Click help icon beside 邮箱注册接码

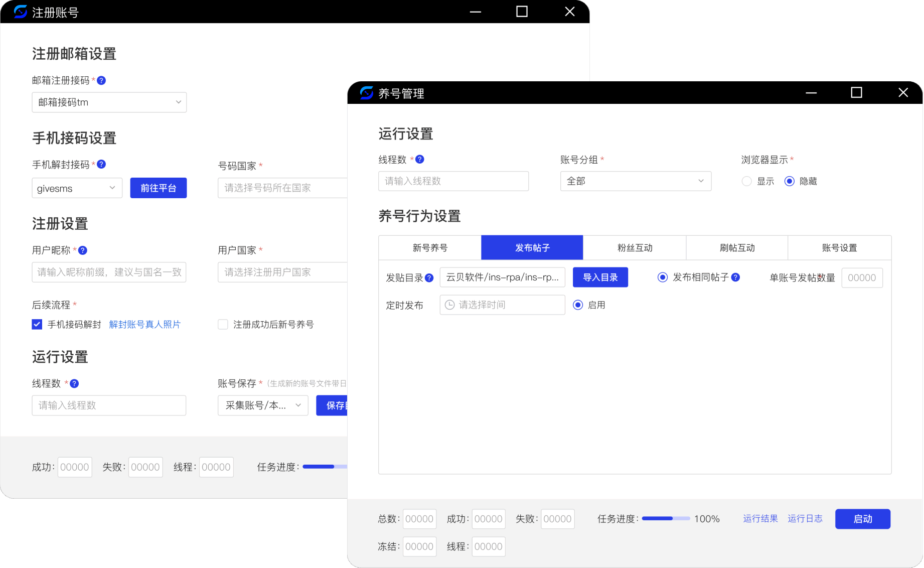pyautogui.click(x=101, y=80)
